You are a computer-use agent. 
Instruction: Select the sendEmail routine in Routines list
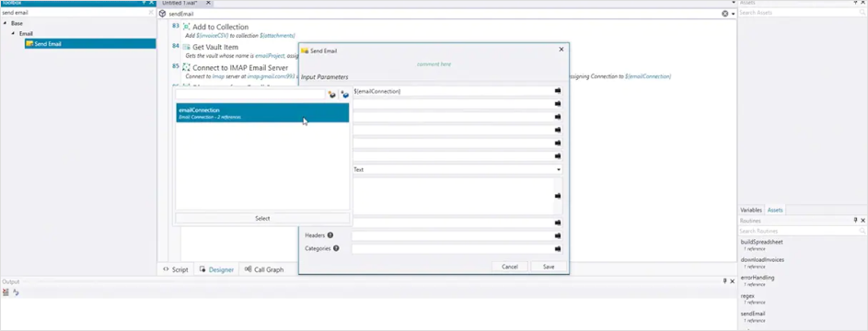(753, 314)
